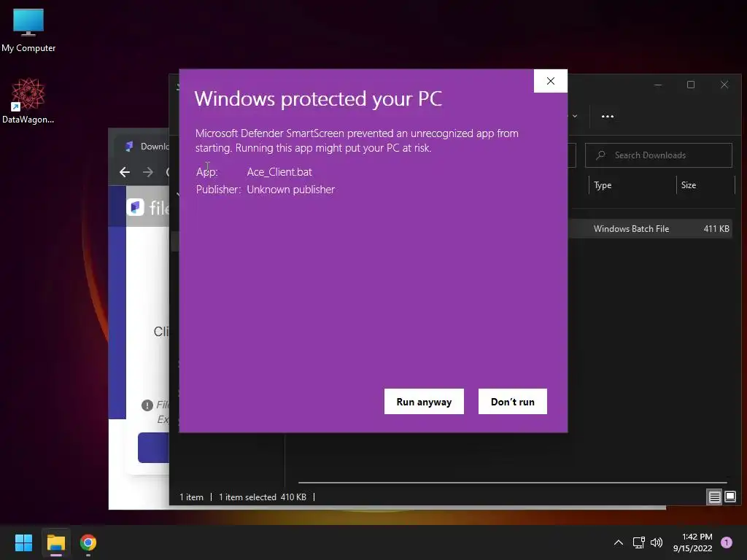Show hidden system tray icons
This screenshot has height=560, width=747.
[x=619, y=542]
